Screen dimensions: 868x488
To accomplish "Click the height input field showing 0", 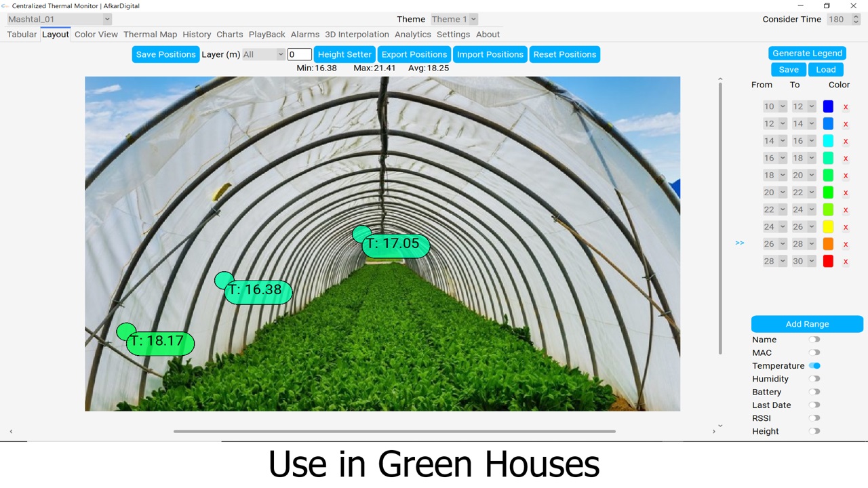I will (299, 54).
